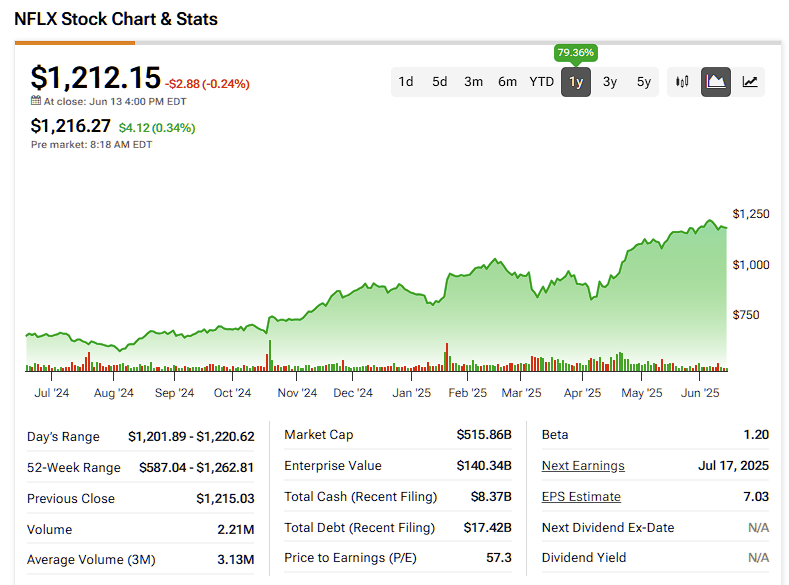This screenshot has height=585, width=789.
Task: Click the Previous Close value $1,215.03
Action: 225,498
